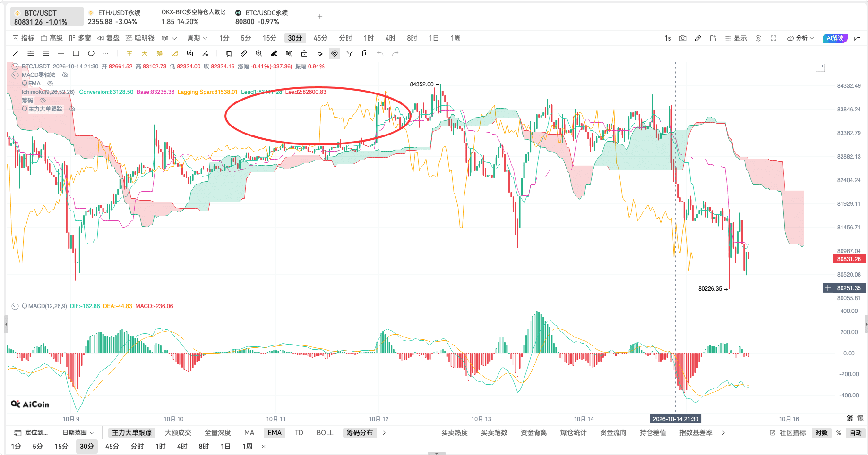Toggle visibility of 主力大单跟踪 indicator
868x455 pixels.
(x=72, y=109)
